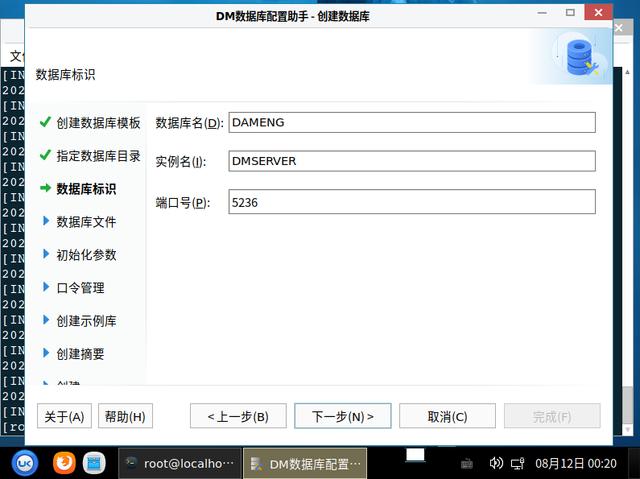
Task: Click terminal window's vertical scrollbar thumb
Action: pyautogui.click(x=628, y=405)
